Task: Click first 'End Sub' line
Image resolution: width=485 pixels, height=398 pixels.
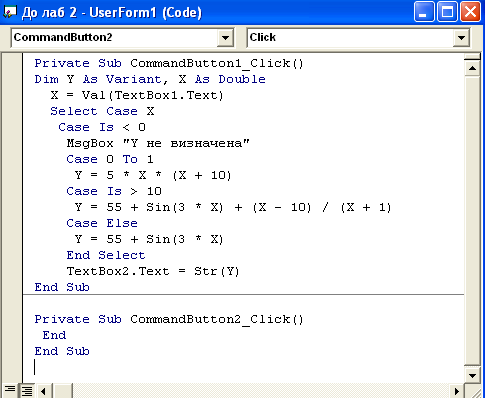Action: point(62,287)
